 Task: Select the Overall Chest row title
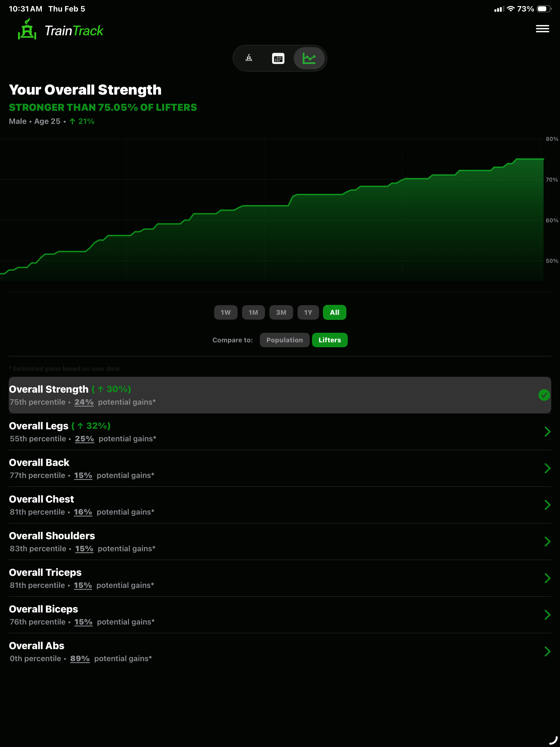(x=41, y=499)
